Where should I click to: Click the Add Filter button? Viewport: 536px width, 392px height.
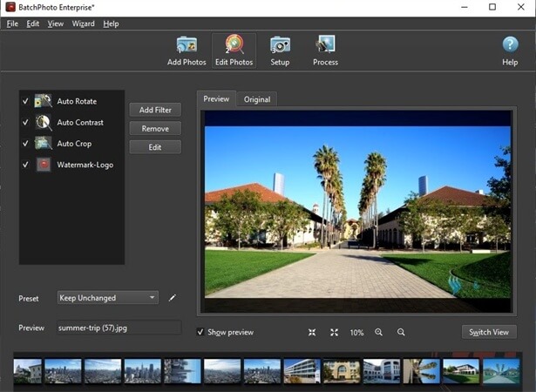coord(155,110)
